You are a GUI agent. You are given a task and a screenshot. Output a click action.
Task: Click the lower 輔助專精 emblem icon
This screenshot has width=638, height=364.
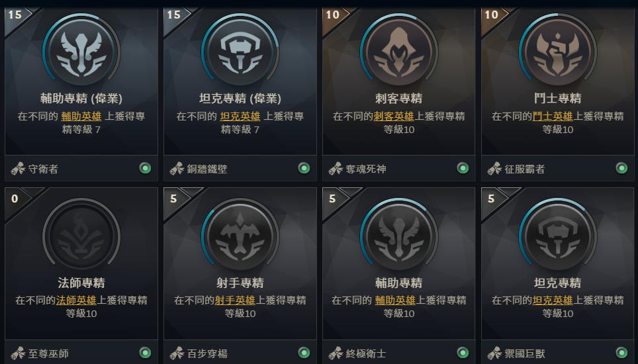click(398, 237)
